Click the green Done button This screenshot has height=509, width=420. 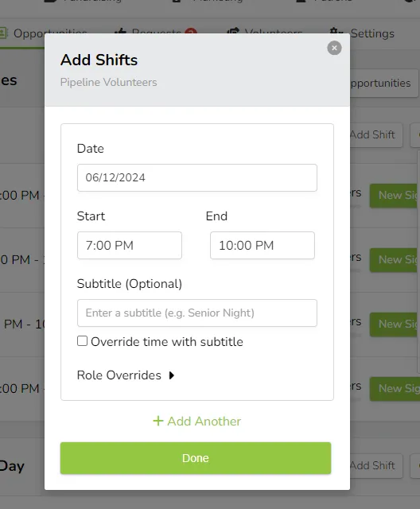coord(196,458)
